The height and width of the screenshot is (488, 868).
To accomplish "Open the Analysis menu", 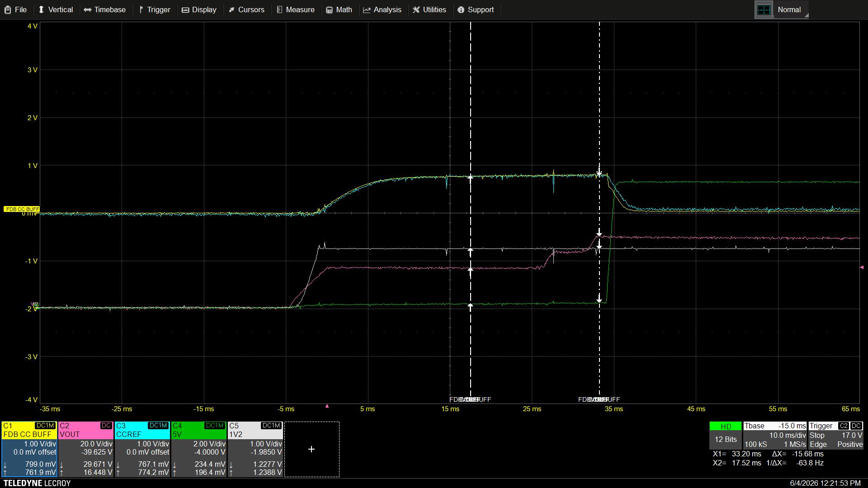I will coord(382,9).
